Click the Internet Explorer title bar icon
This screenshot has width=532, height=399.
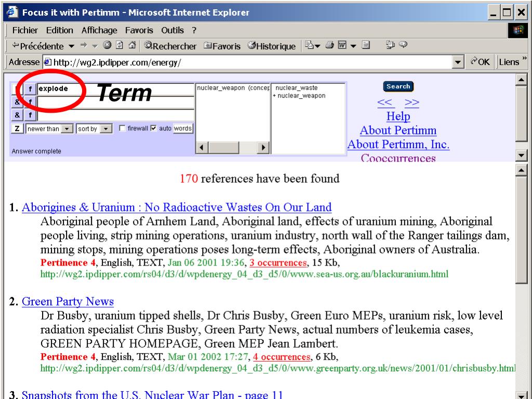[12, 12]
